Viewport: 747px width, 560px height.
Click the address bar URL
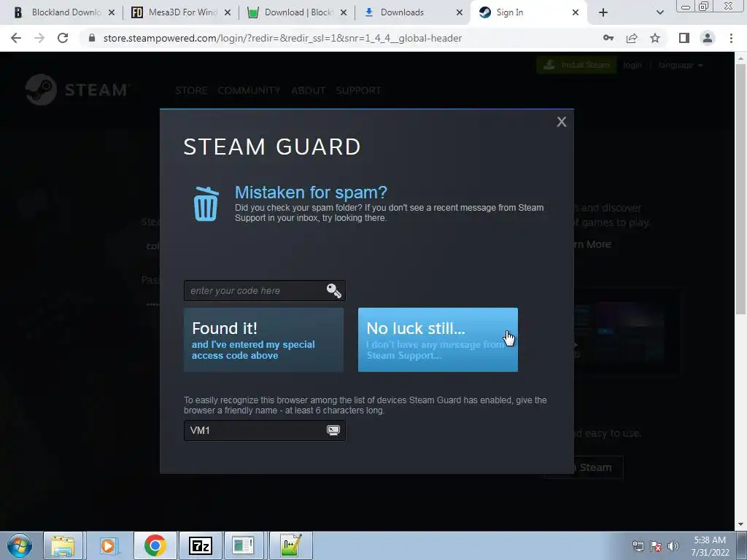(x=282, y=38)
